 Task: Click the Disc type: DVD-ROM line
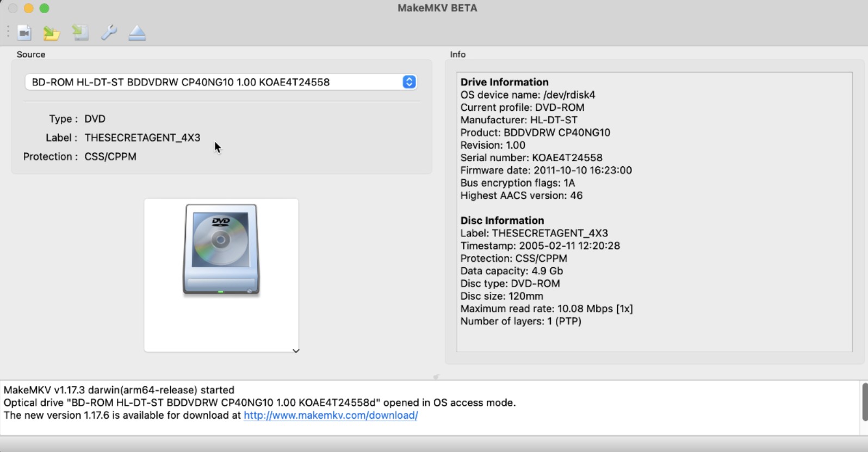510,283
